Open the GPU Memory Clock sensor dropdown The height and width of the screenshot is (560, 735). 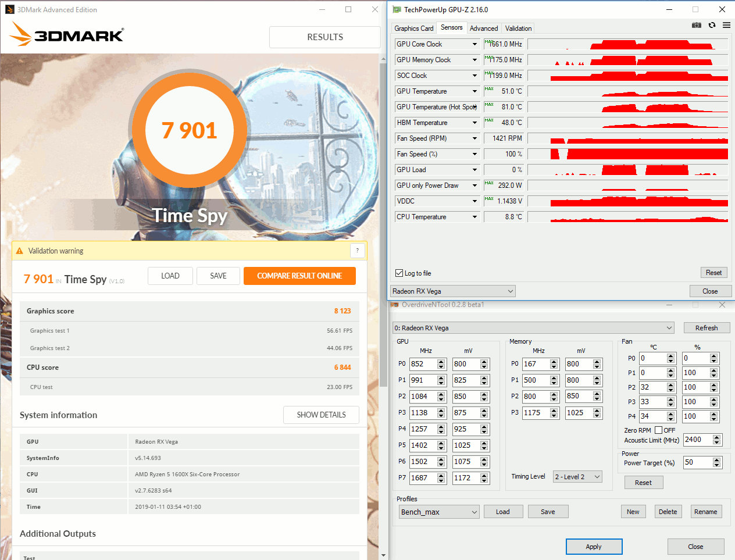point(475,60)
